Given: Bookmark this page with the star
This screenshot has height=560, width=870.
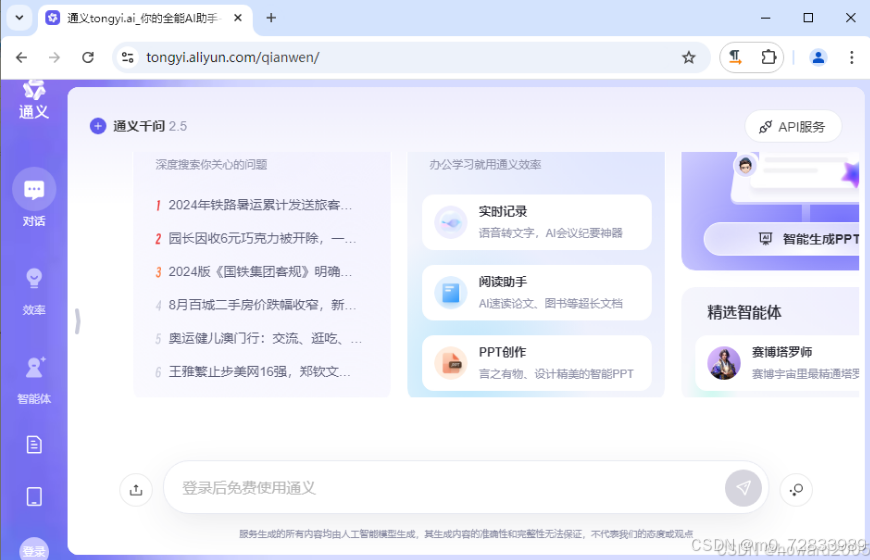Looking at the screenshot, I should pos(689,57).
